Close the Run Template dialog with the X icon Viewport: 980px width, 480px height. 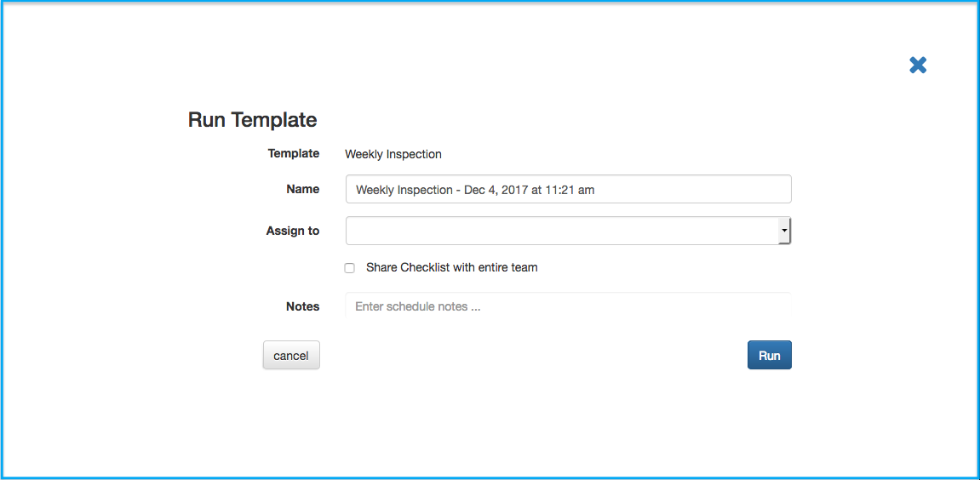(918, 65)
